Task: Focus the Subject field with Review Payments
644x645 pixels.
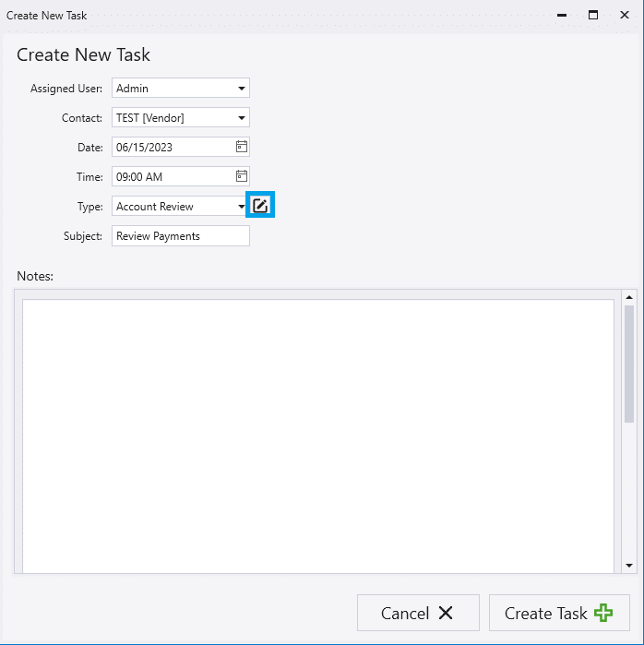Action: pyautogui.click(x=180, y=236)
